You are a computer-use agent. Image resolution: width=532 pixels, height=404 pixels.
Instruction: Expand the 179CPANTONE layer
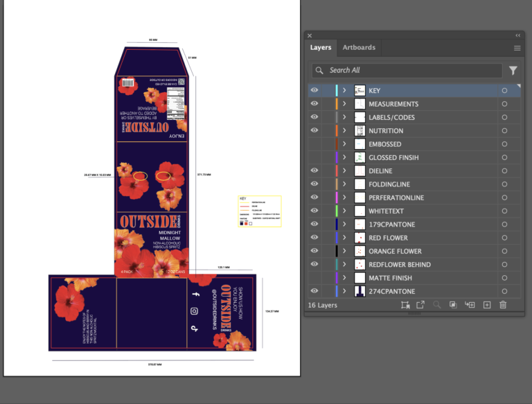[344, 224]
